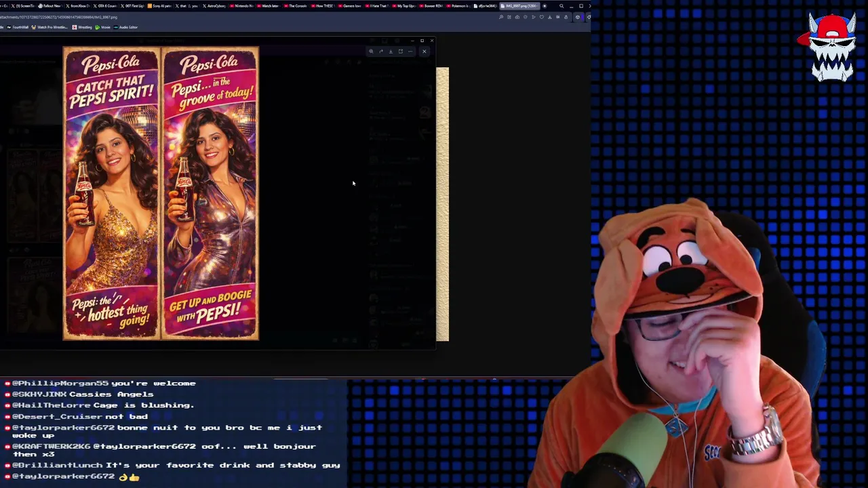Download the image from the viewer toolbar
868x488 pixels.
391,52
